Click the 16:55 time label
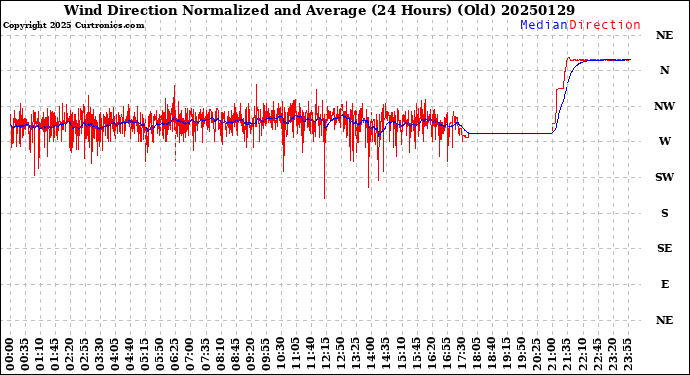Image resolution: width=690 pixels, height=375 pixels. coord(446,355)
